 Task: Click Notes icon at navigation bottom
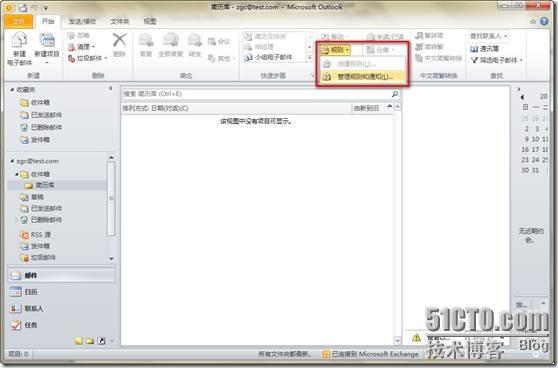pos(79,341)
